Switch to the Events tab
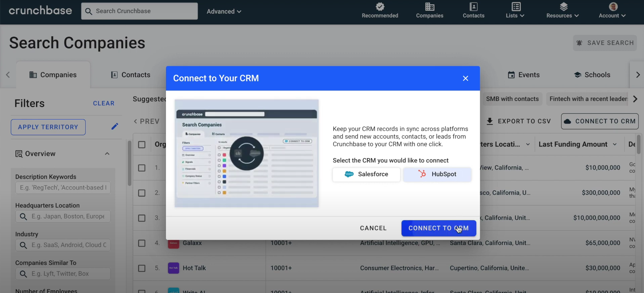The image size is (644, 293). pyautogui.click(x=524, y=75)
